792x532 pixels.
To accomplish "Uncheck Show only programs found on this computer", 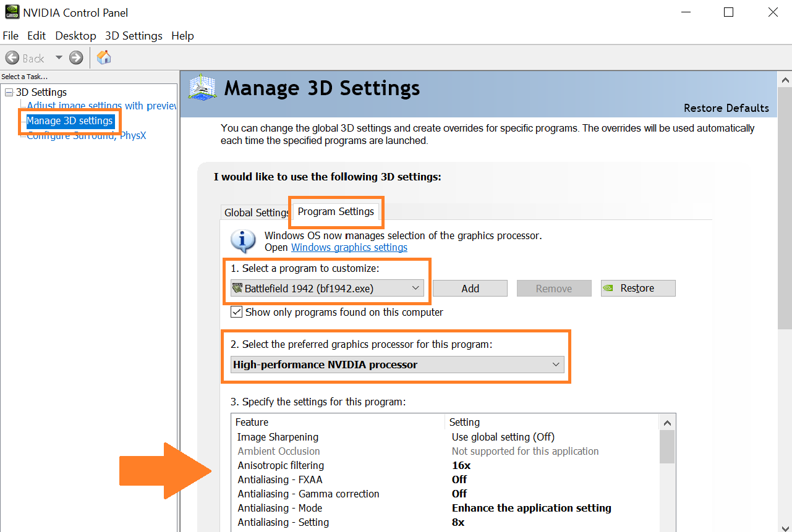I will (x=237, y=312).
